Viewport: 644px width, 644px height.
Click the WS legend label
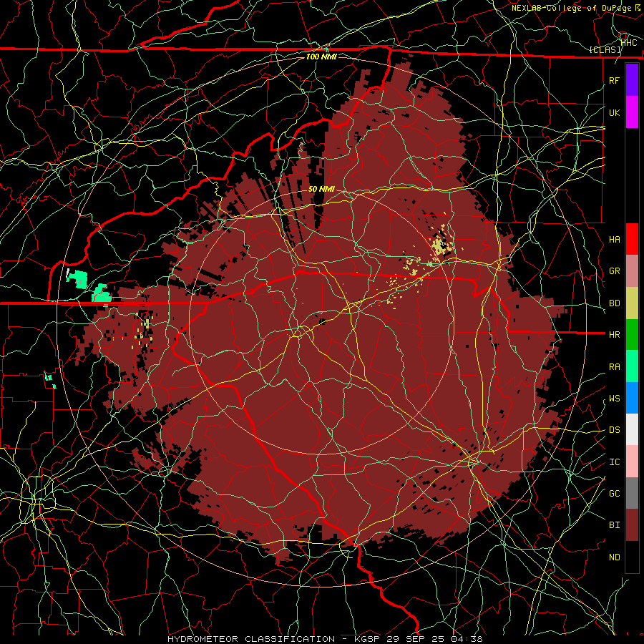(614, 399)
